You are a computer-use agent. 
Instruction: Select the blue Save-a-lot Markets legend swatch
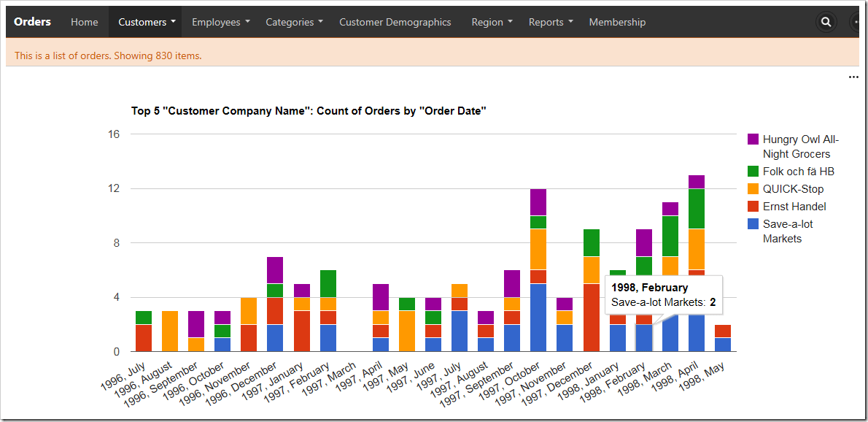753,224
